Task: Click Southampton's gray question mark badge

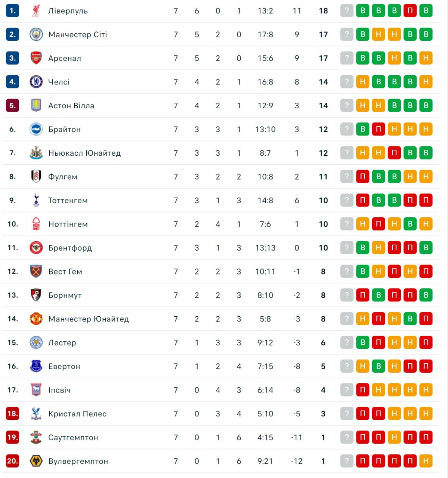Action: [x=347, y=437]
